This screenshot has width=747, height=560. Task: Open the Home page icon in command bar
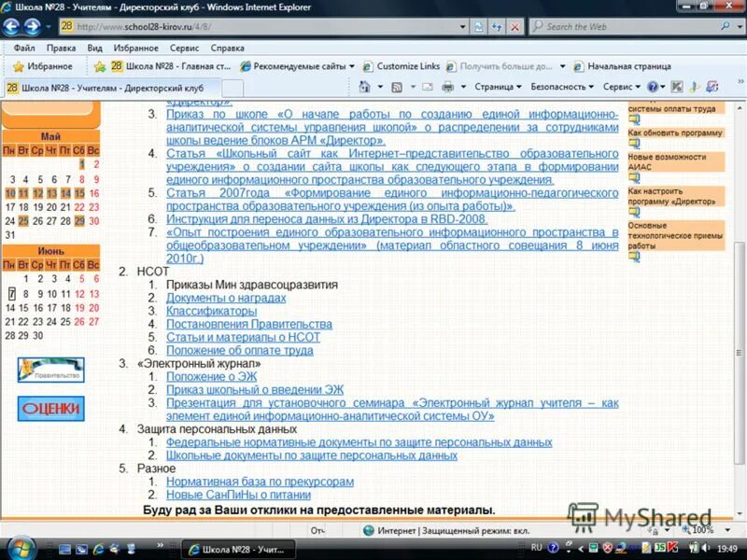point(364,87)
